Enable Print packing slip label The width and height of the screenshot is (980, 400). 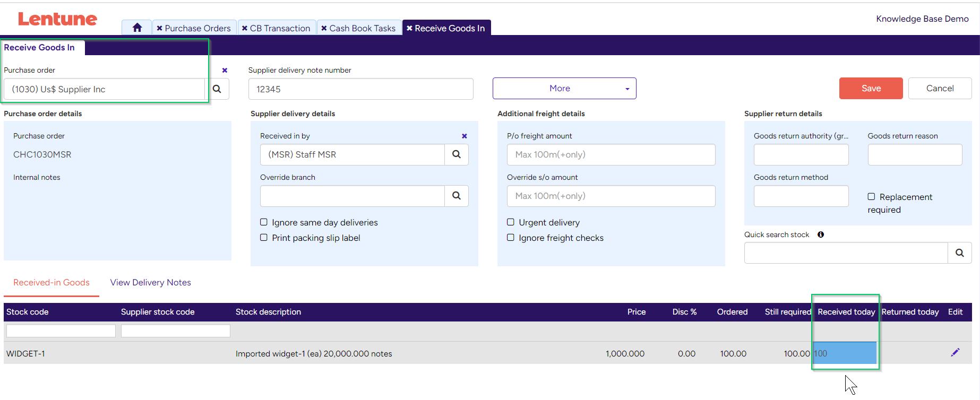pyautogui.click(x=264, y=237)
